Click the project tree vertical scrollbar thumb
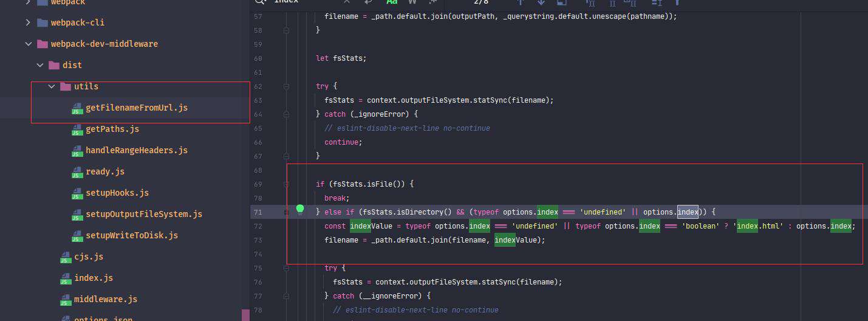The image size is (868, 321). coord(245,315)
